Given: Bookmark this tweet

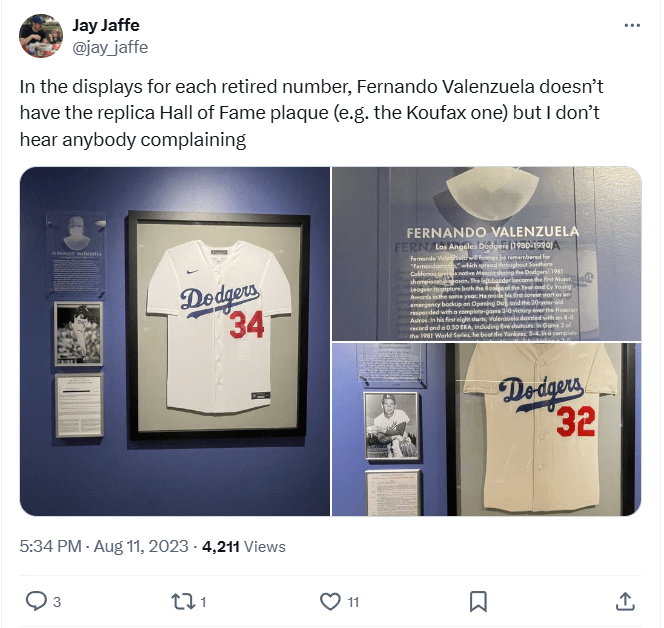Looking at the screenshot, I should pos(478,601).
